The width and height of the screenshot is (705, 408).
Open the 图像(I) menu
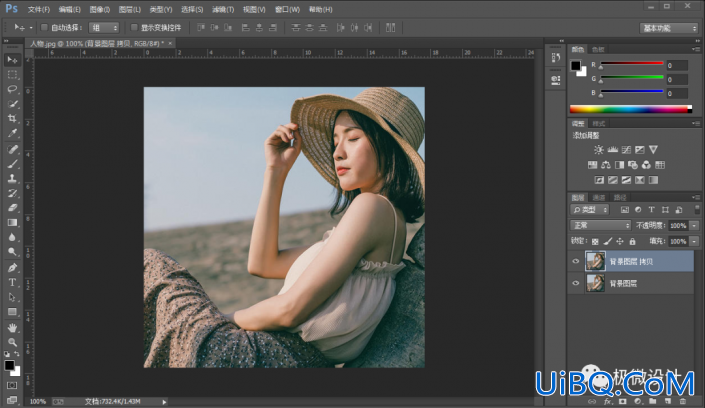click(100, 9)
